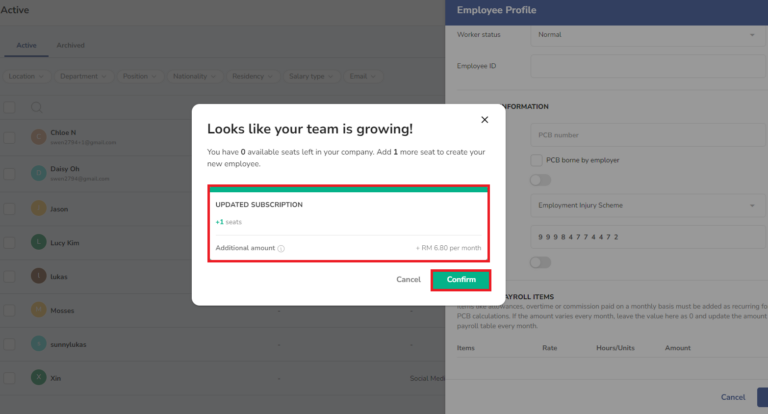Image resolution: width=768 pixels, height=414 pixels.
Task: Click Lucy Kim's green avatar
Action: click(39, 242)
